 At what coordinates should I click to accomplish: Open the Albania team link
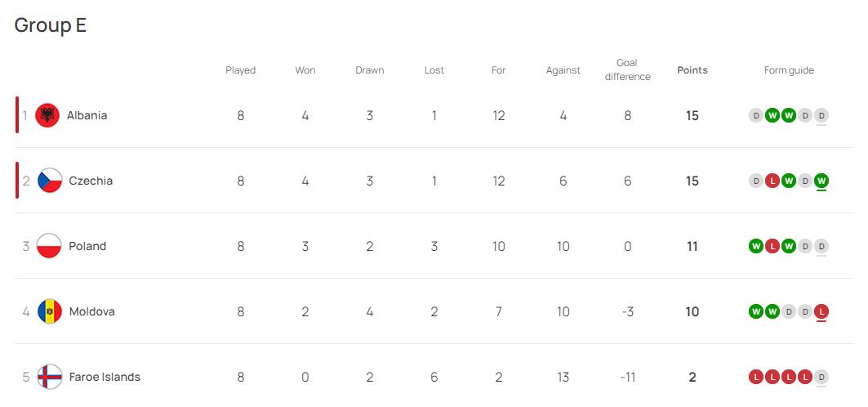click(x=87, y=115)
